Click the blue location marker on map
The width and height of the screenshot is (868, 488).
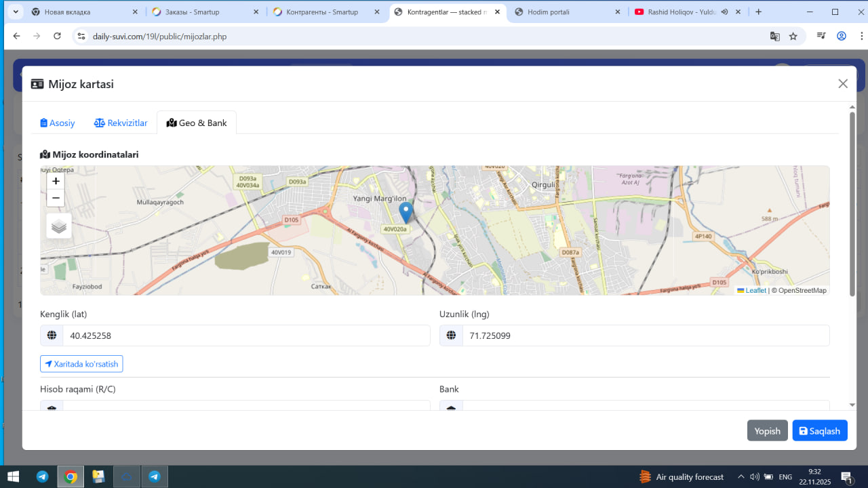[x=406, y=212]
